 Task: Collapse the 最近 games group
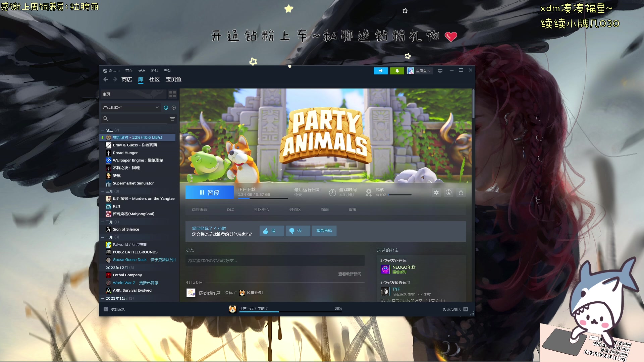pyautogui.click(x=103, y=130)
